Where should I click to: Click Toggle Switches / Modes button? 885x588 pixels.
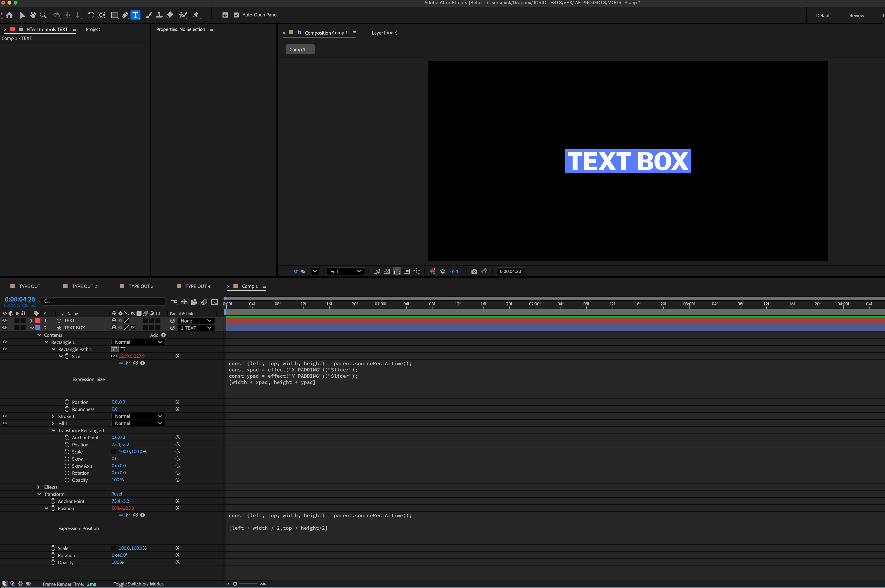click(x=138, y=584)
